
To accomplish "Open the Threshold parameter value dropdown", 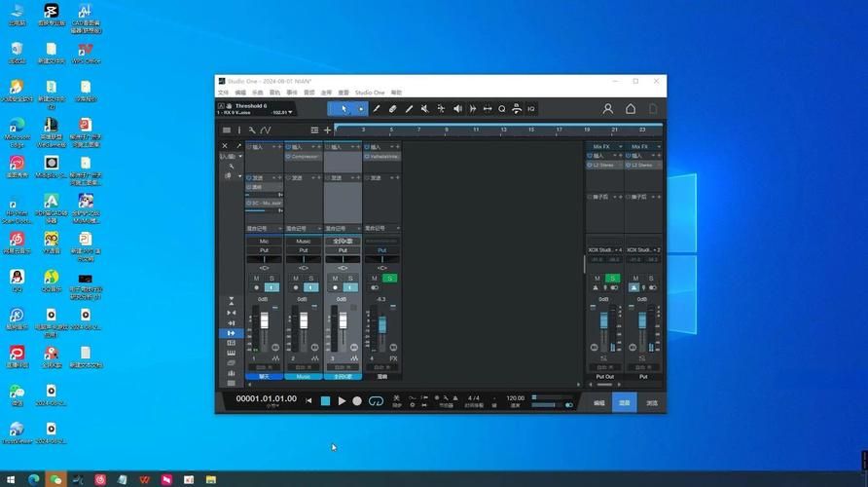I will click(x=290, y=112).
